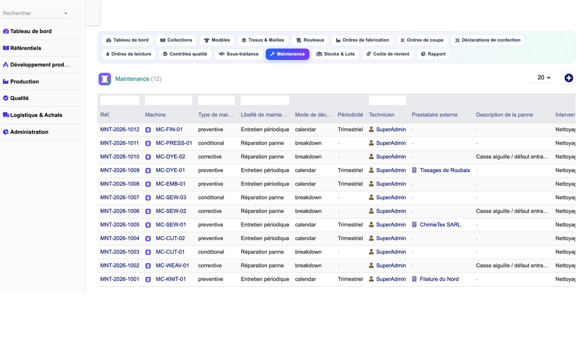
Task: Click user icon in MNT-2026-1006 row
Action: coord(371,211)
